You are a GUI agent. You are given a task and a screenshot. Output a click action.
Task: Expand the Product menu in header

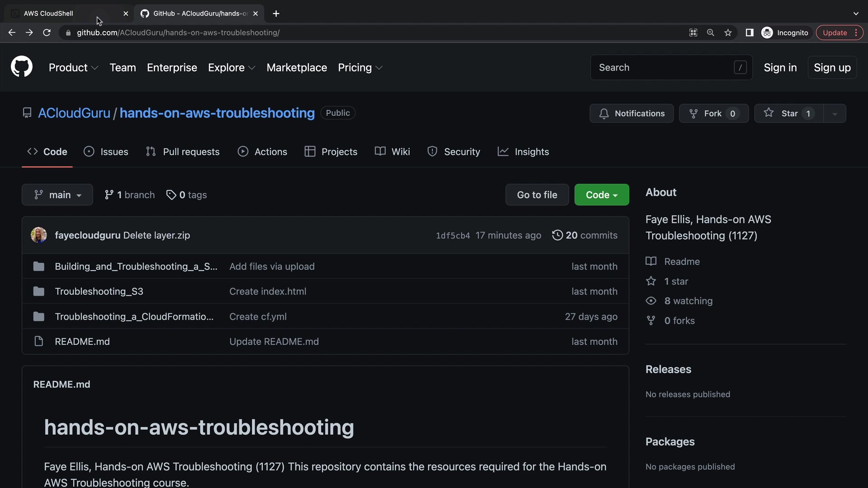[73, 67]
